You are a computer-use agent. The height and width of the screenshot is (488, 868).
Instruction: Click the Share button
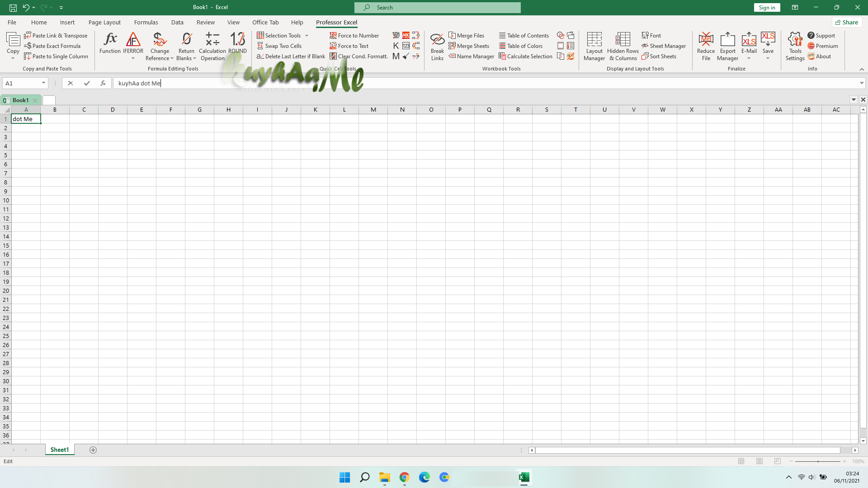(x=847, y=22)
